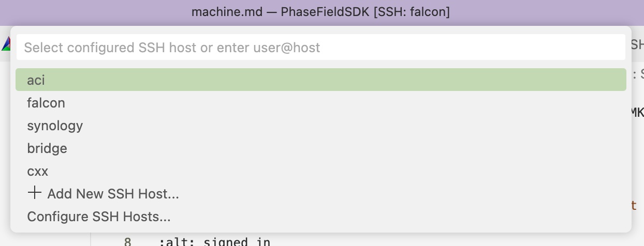
Task: Click the partially hidden SH text at top right
Action: pos(637,45)
